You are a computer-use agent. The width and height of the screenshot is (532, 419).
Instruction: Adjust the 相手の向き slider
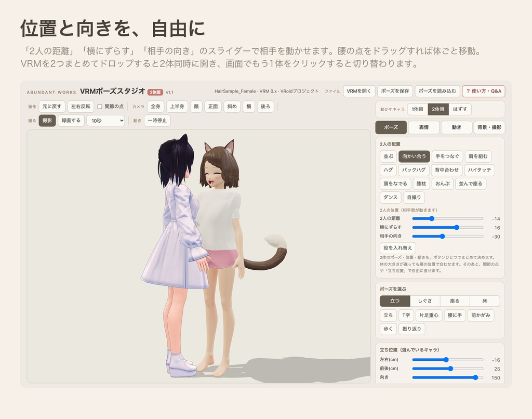[x=447, y=237]
